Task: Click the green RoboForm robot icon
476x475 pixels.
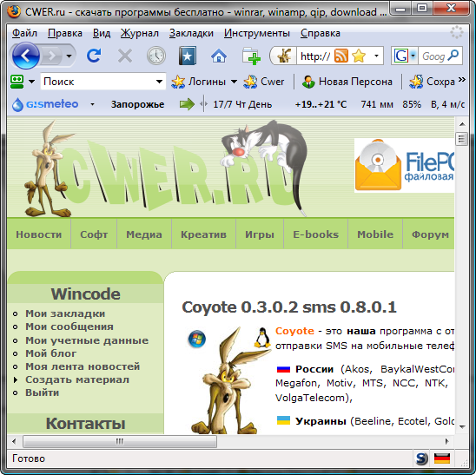Action: click(17, 82)
